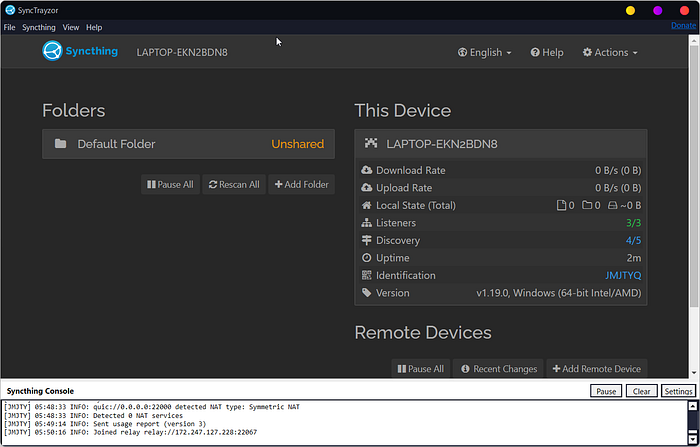Click the disk size icon in Local State

click(x=613, y=205)
